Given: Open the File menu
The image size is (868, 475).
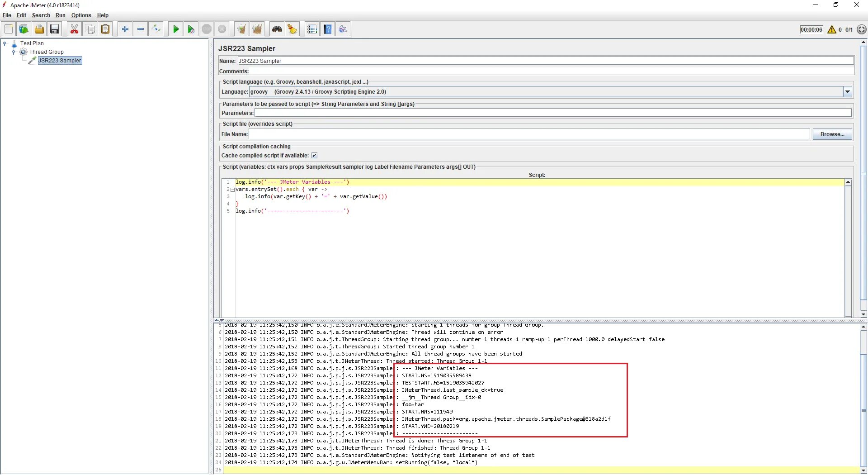Looking at the screenshot, I should (x=7, y=15).
